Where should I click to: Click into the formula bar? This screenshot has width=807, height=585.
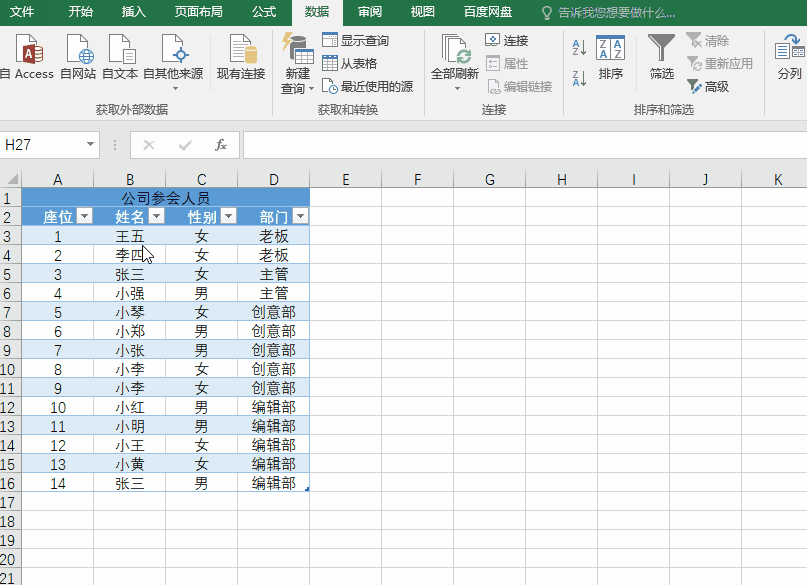pyautogui.click(x=525, y=145)
